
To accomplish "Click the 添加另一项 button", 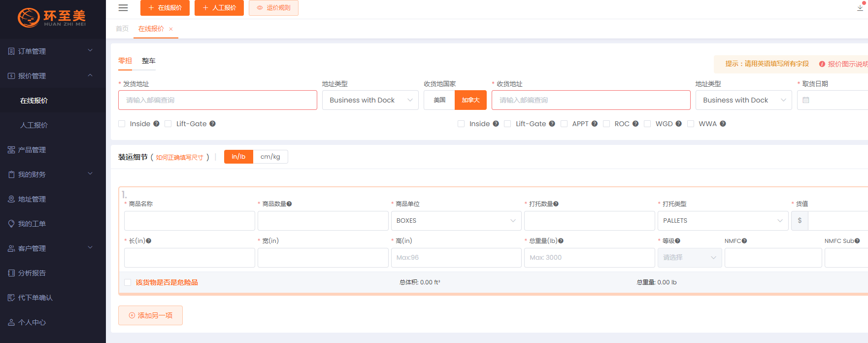I will coord(150,315).
